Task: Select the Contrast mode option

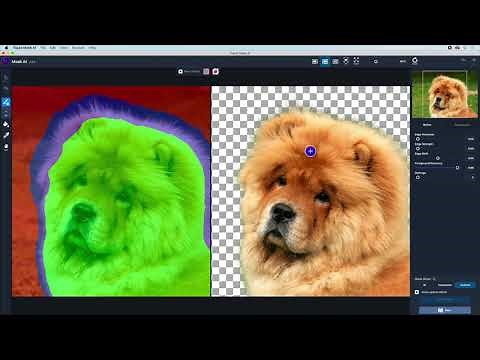Action: [x=445, y=285]
